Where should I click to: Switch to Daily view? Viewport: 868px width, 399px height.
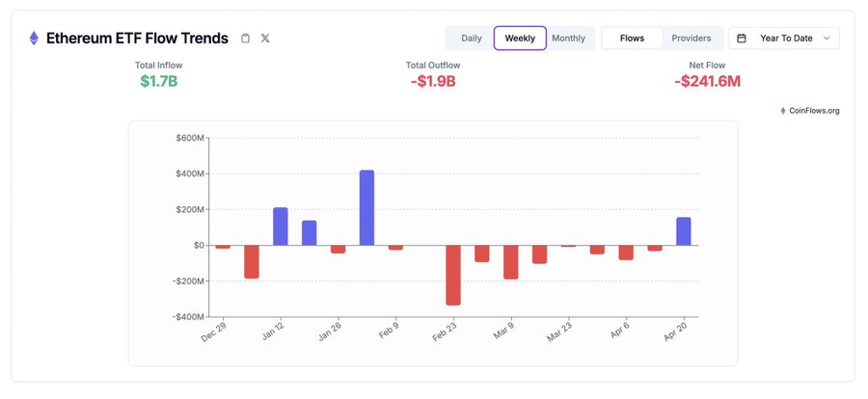[x=472, y=39]
